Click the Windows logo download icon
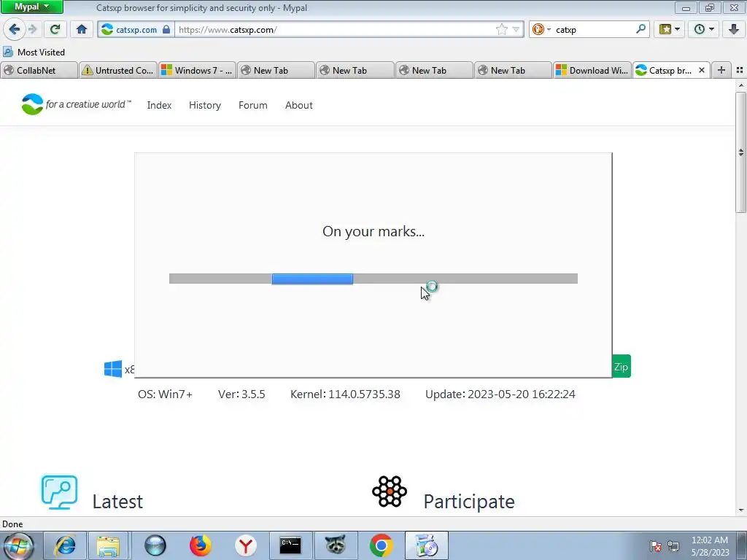 [113, 369]
